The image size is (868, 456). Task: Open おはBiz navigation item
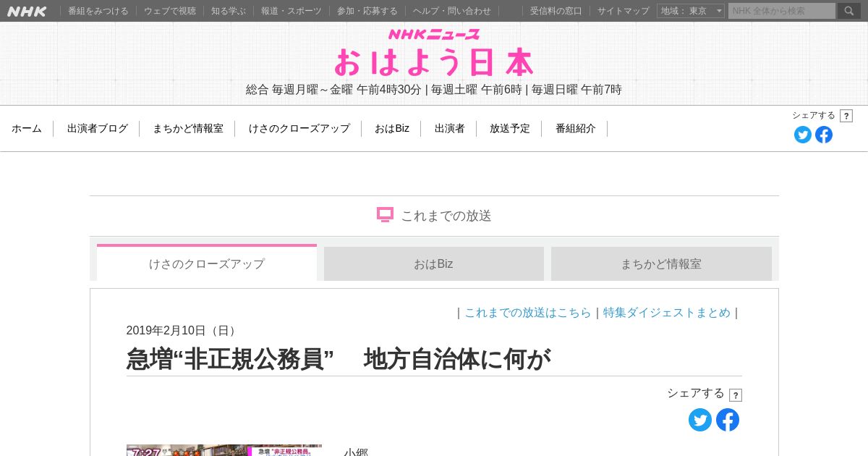(392, 128)
